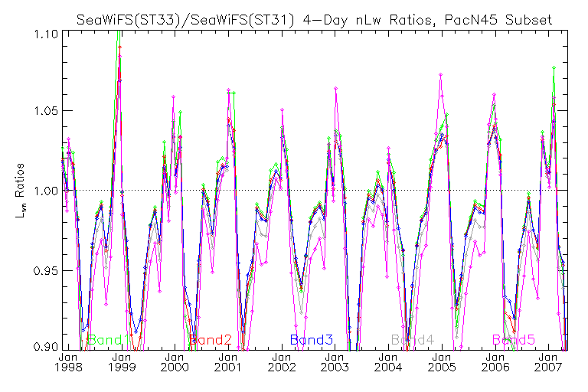Click the 1.00 y-axis tick value
The width and height of the screenshot is (588, 392).
pyautogui.click(x=46, y=191)
